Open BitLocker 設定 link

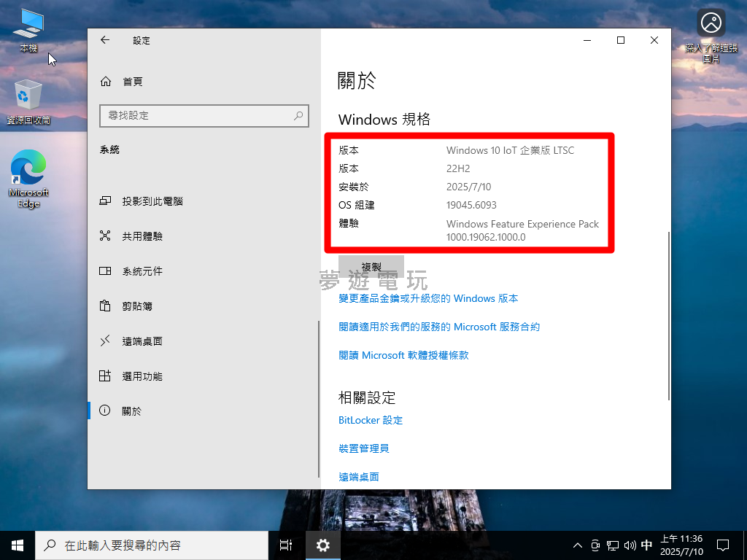(371, 420)
